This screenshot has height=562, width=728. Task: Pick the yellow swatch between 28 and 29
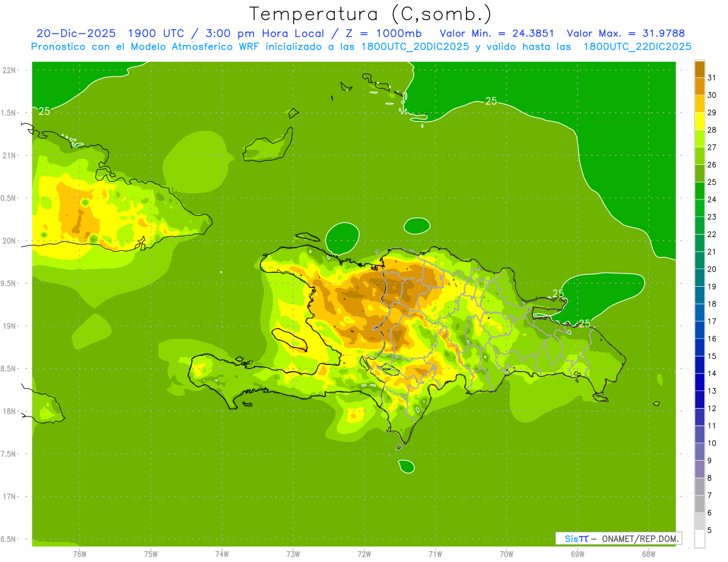tap(700, 121)
